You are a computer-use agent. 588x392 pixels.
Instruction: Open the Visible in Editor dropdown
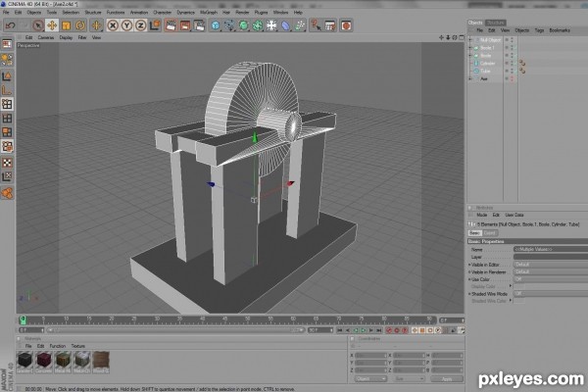[x=551, y=265]
